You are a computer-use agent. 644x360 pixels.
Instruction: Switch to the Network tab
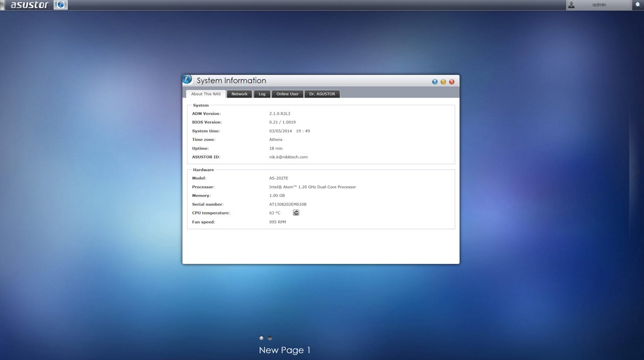239,94
